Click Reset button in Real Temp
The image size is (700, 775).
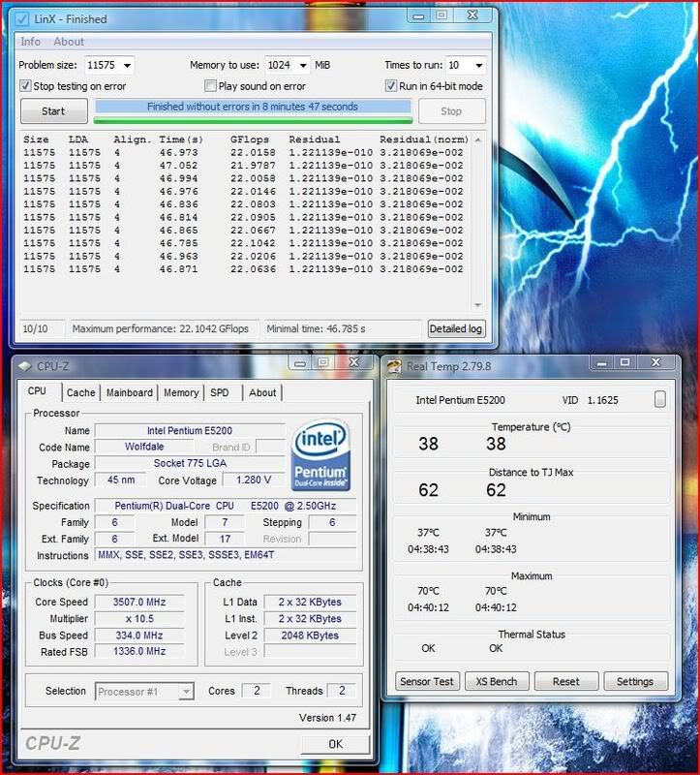tap(566, 681)
